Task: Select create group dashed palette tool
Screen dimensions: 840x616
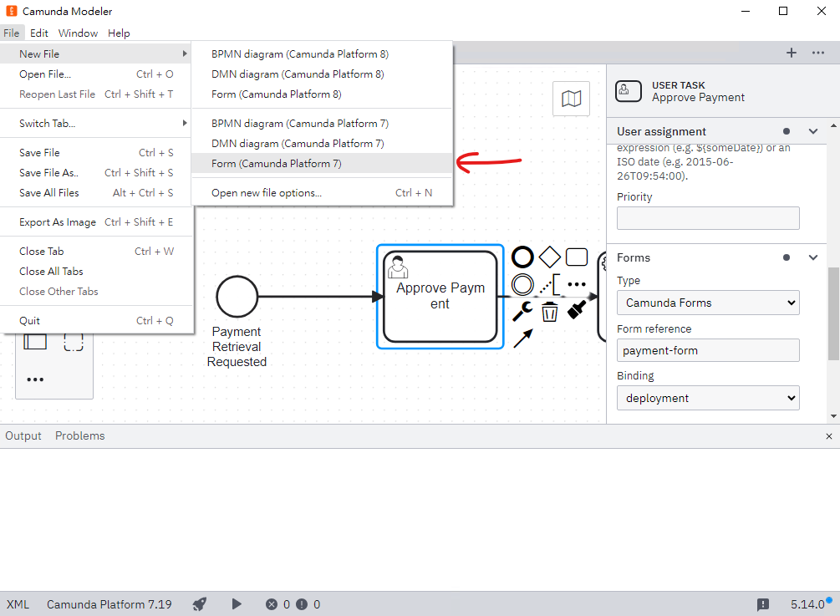Action: (x=74, y=341)
